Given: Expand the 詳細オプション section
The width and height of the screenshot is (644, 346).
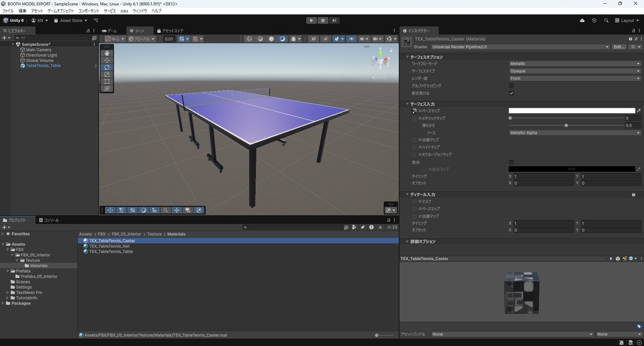Looking at the screenshot, I should 408,242.
